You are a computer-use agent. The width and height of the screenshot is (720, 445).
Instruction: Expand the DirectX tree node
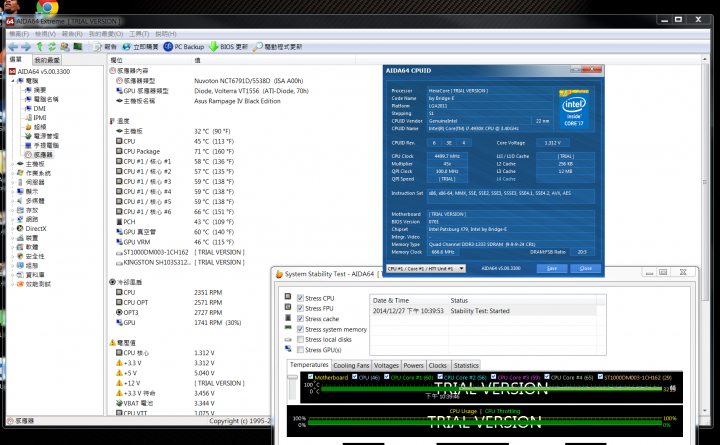pos(13,228)
